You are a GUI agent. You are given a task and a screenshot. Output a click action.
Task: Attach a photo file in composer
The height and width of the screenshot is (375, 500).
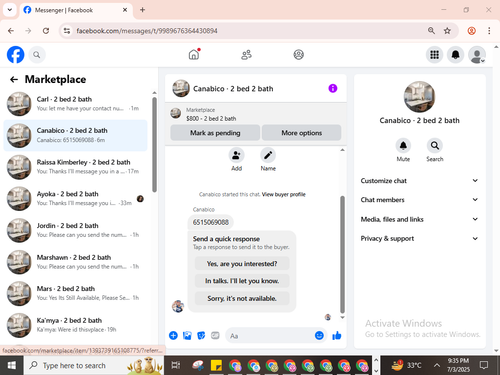point(187,335)
